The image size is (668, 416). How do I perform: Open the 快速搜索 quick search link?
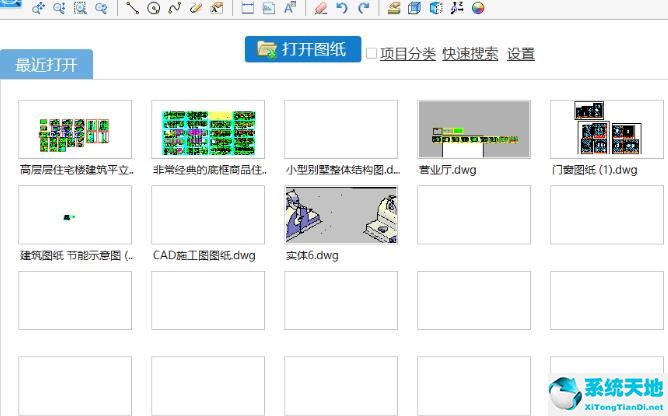470,54
